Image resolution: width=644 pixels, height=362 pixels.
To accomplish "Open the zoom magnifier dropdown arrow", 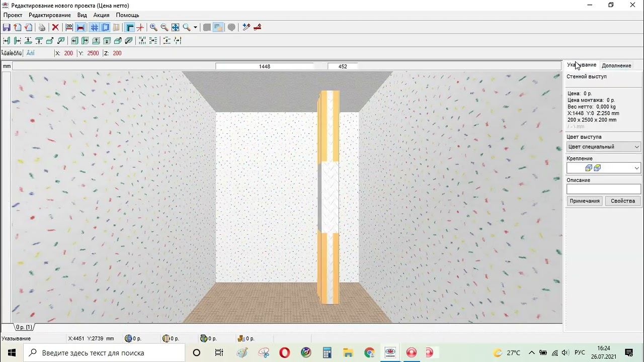I will pyautogui.click(x=195, y=27).
